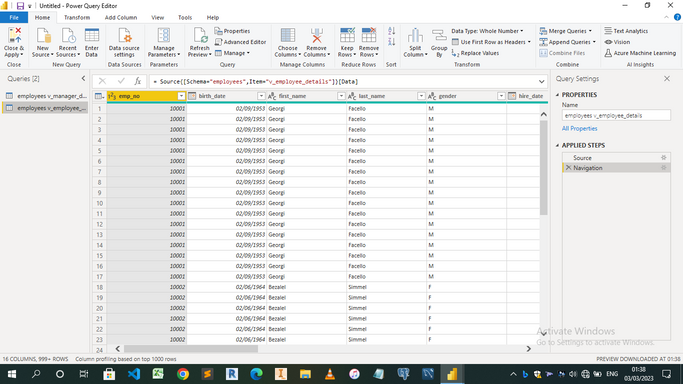Open Data Type: Whole Number dropdown
Viewport: 683px width, 384px height.
487,31
